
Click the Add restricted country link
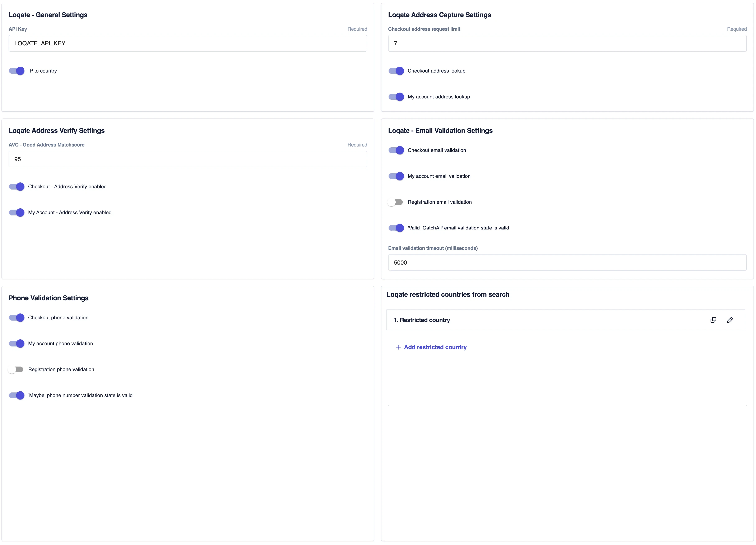point(435,347)
